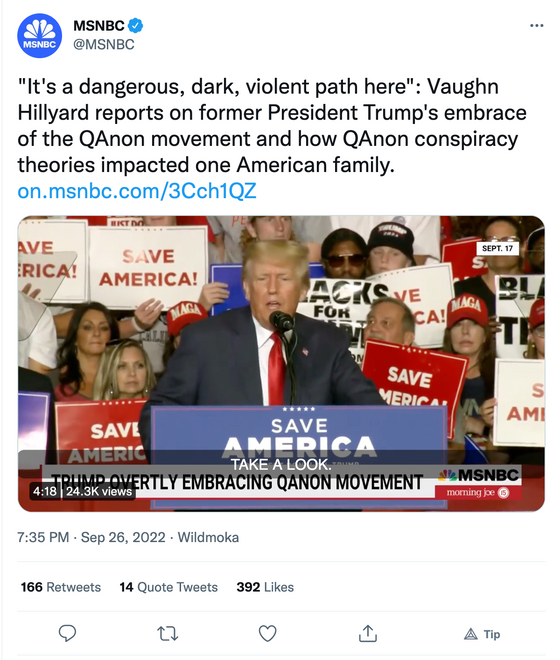Click the 24.3K views counter
This screenshot has width=560, height=660.
tap(99, 491)
